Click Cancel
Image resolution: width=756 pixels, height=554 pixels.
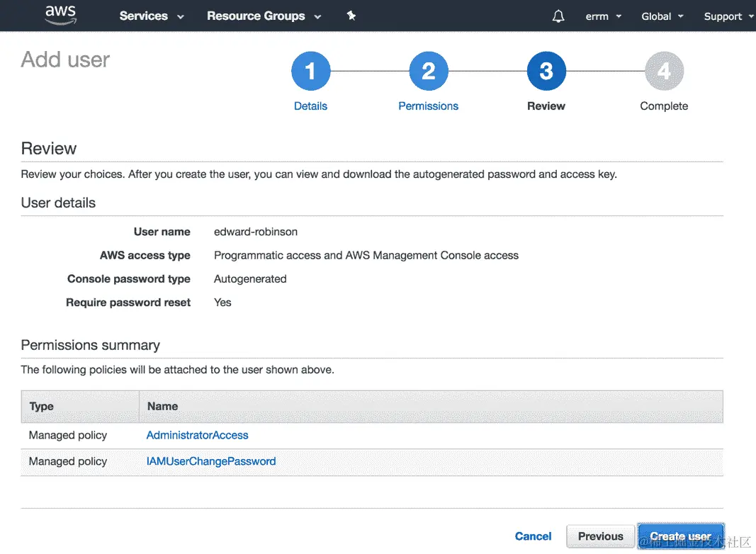[x=533, y=536]
